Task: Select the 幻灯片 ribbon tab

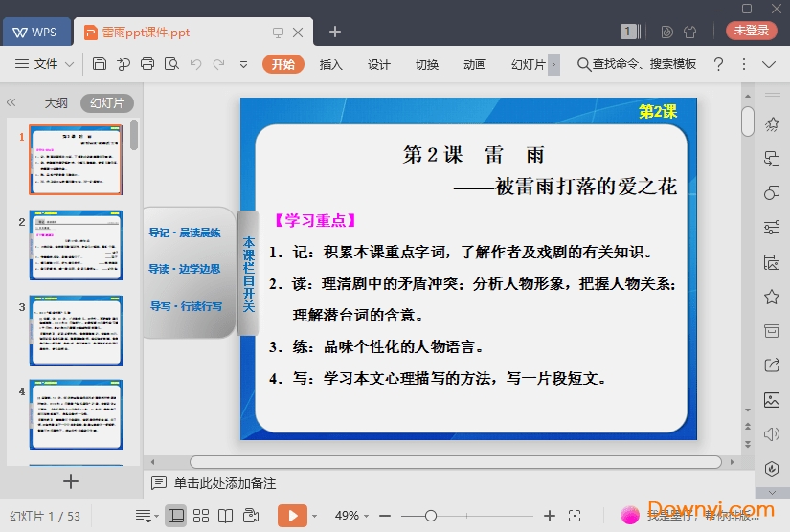Action: point(528,64)
